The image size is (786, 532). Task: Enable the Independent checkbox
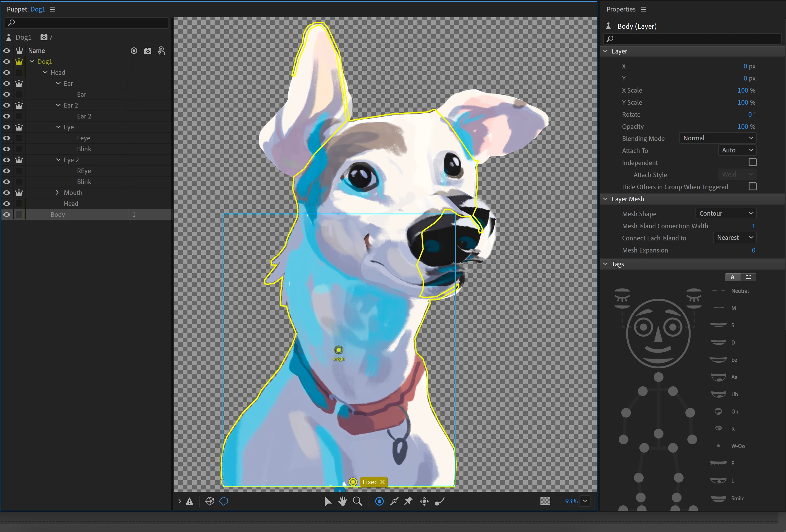tap(752, 163)
